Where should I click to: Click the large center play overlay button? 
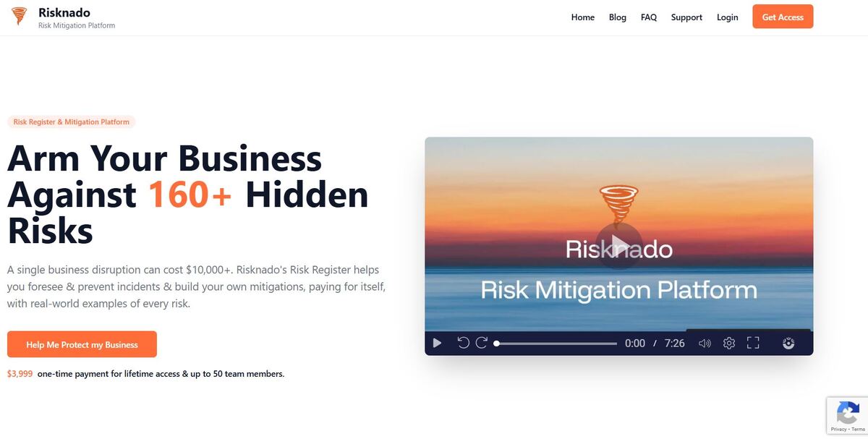(x=619, y=245)
